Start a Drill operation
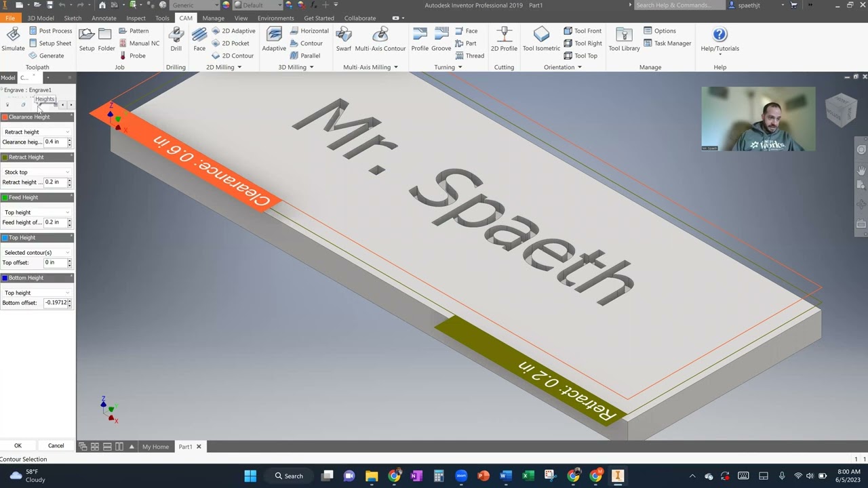 point(176,39)
